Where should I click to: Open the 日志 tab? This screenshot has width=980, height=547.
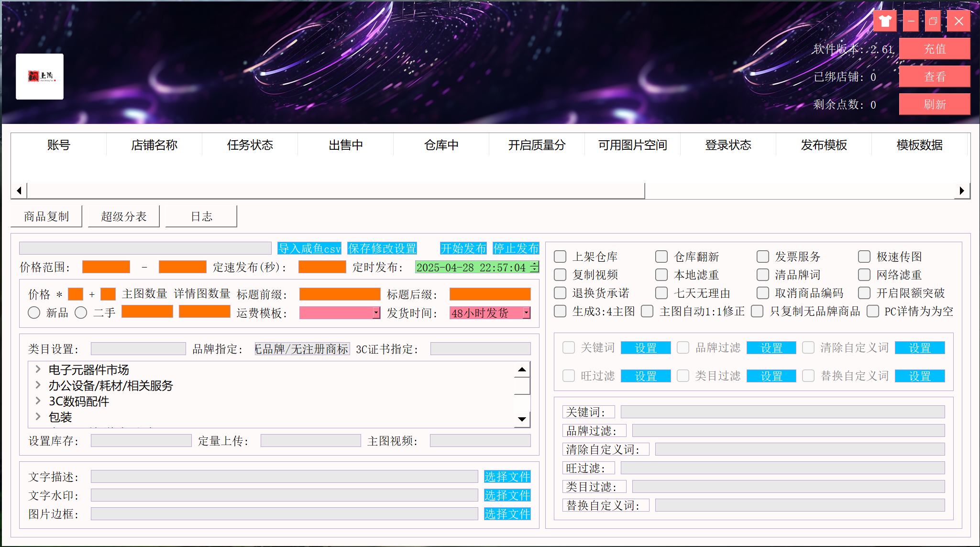pos(201,217)
